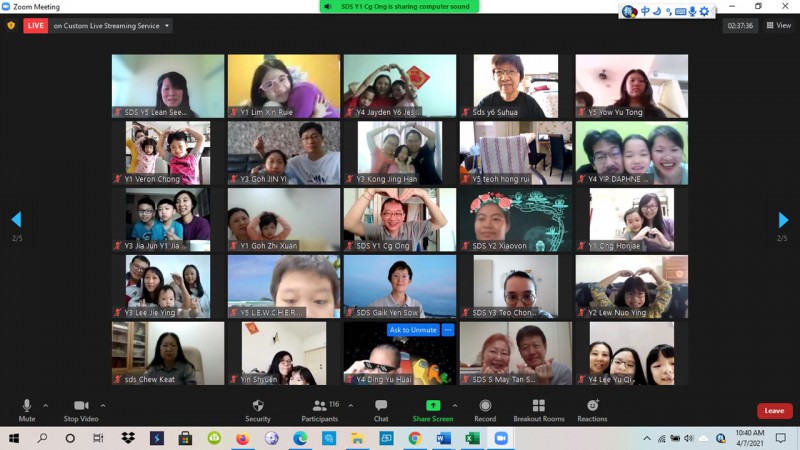Select SDS Y1 Cg Ong's video thumbnail

click(x=400, y=220)
